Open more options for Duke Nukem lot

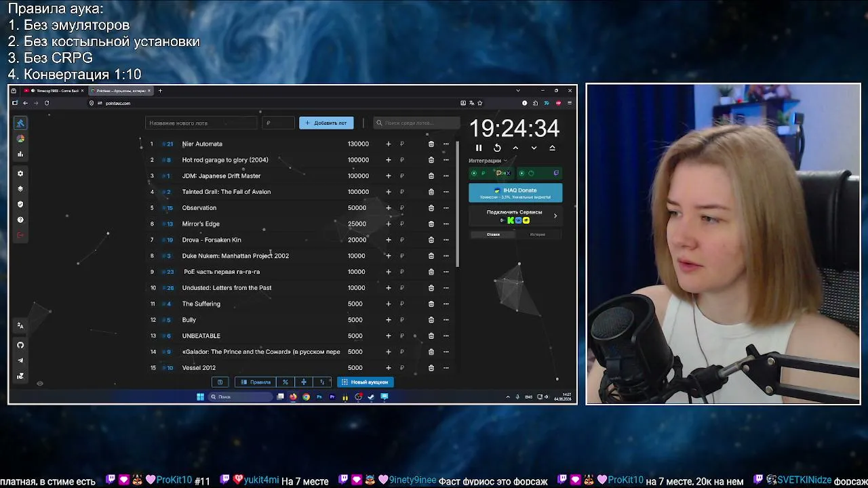[446, 256]
